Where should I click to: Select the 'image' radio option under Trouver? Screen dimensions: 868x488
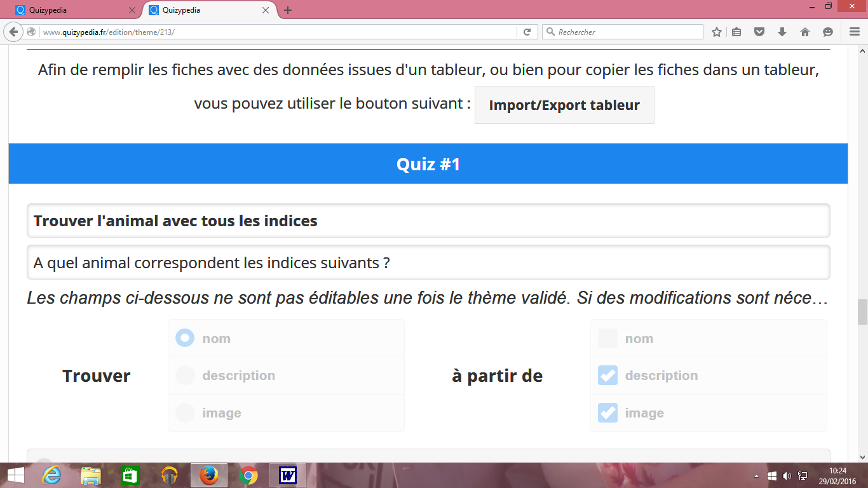pyautogui.click(x=185, y=413)
